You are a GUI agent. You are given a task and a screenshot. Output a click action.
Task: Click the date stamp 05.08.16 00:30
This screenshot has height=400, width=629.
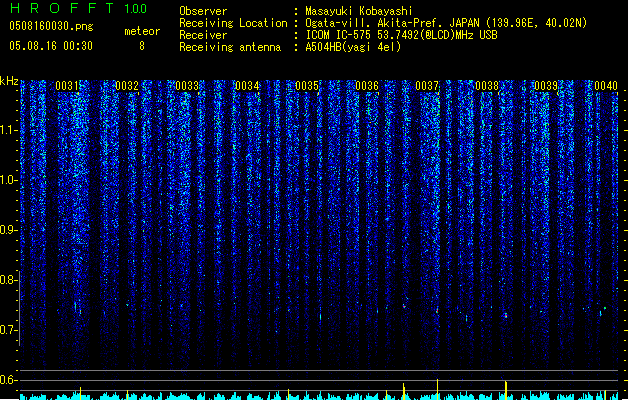(x=51, y=46)
